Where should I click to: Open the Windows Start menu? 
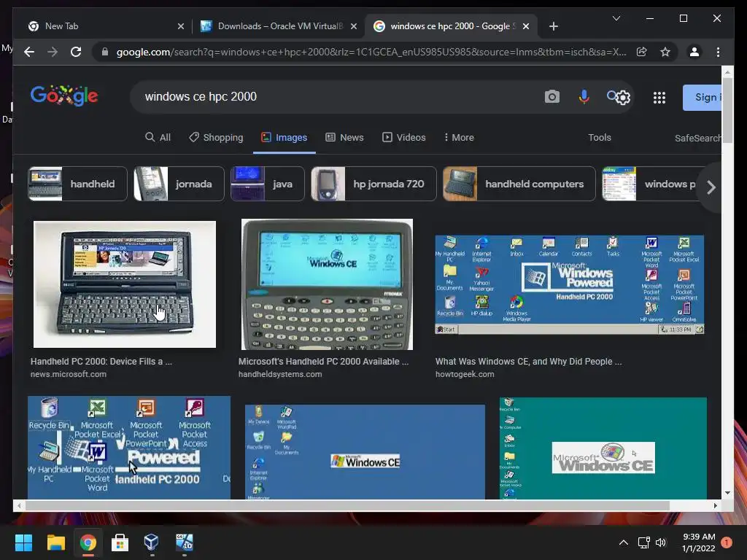(23, 542)
